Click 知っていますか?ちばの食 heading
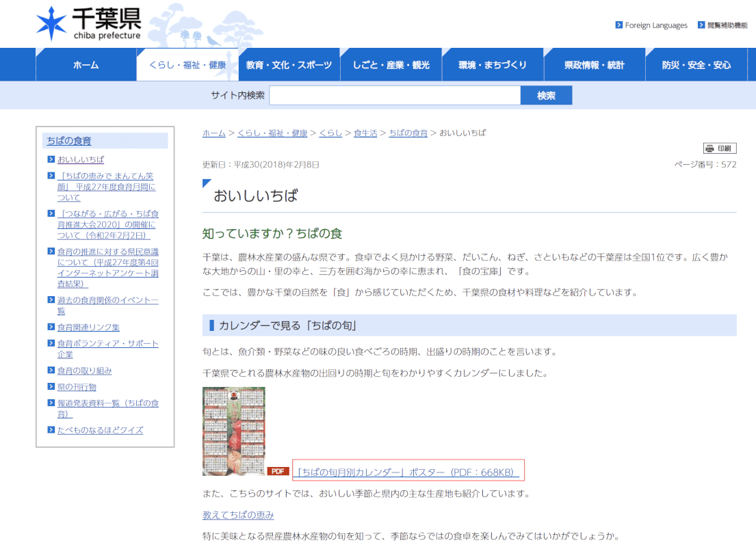The height and width of the screenshot is (547, 756). coord(272,233)
